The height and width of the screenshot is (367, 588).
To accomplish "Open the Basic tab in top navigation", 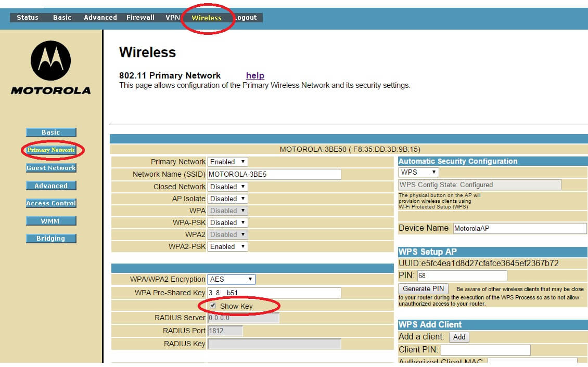I will tap(62, 18).
